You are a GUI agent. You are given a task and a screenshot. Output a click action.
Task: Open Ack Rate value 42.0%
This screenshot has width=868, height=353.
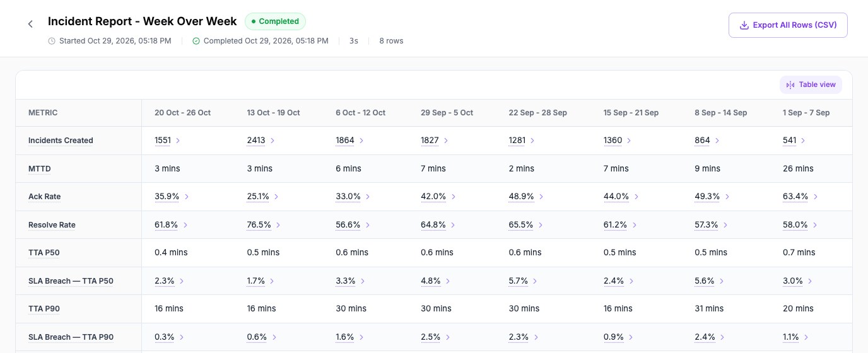433,197
